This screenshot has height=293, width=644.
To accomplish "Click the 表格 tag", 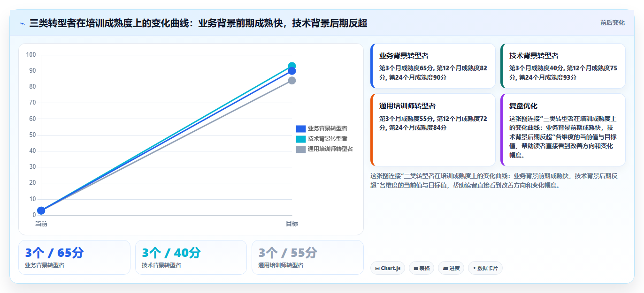I will tap(422, 268).
